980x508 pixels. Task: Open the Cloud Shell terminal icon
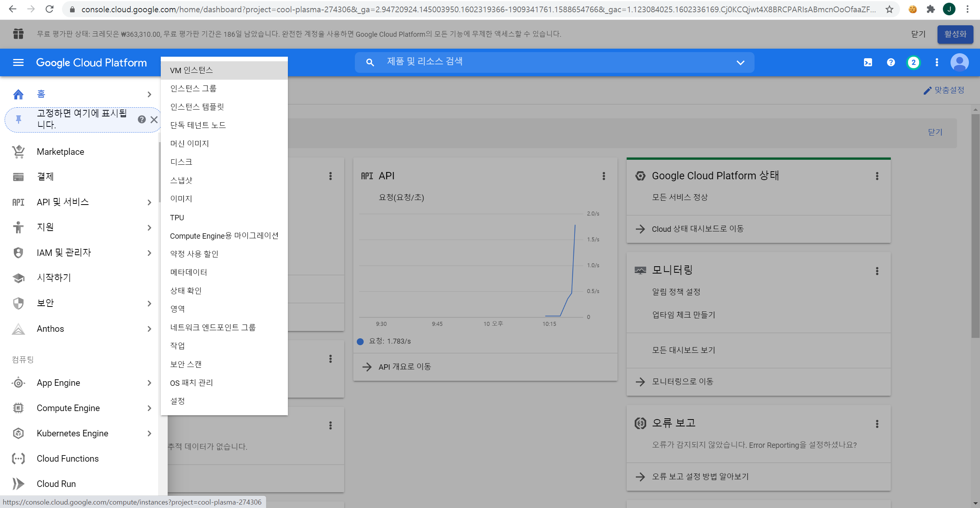[868, 62]
